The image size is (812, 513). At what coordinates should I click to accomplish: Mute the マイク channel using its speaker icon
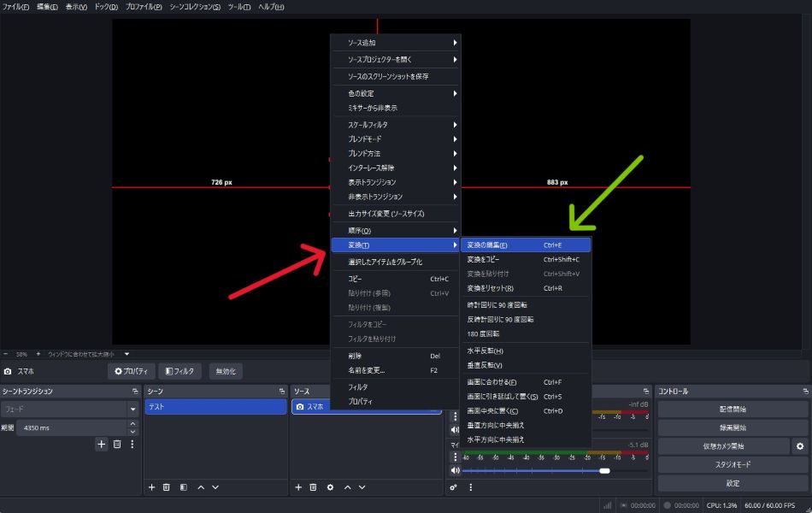(x=456, y=470)
